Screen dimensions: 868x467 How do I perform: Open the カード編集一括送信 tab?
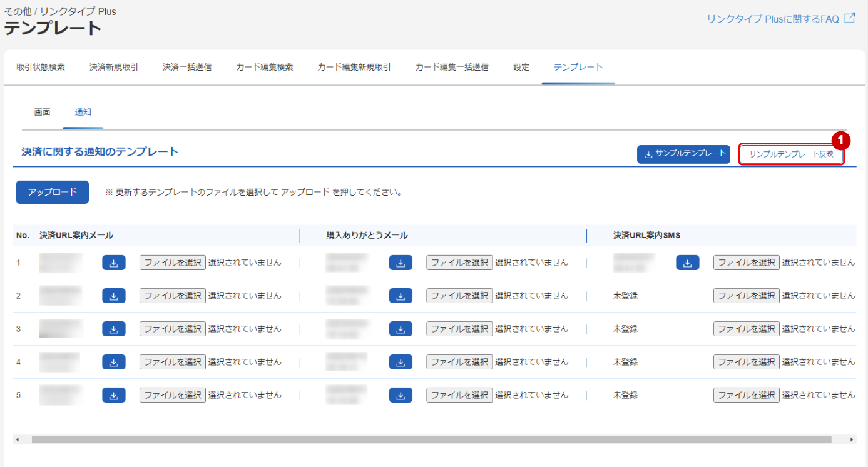click(452, 67)
